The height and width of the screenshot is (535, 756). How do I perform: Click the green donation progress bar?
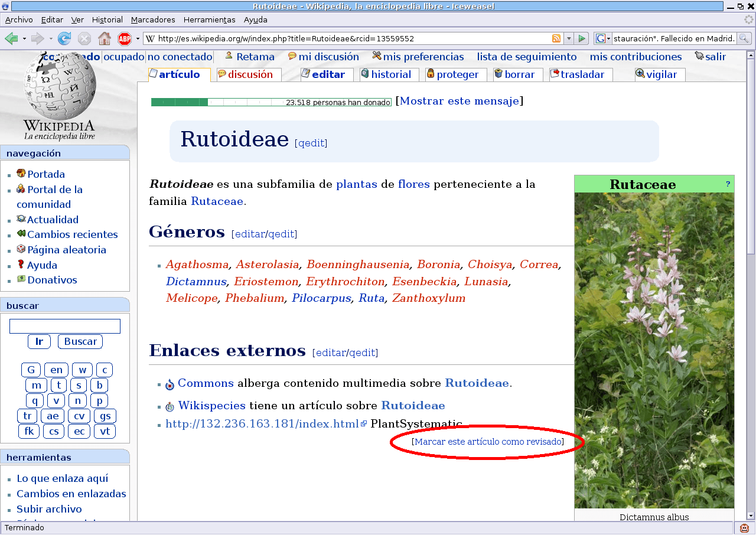[271, 102]
